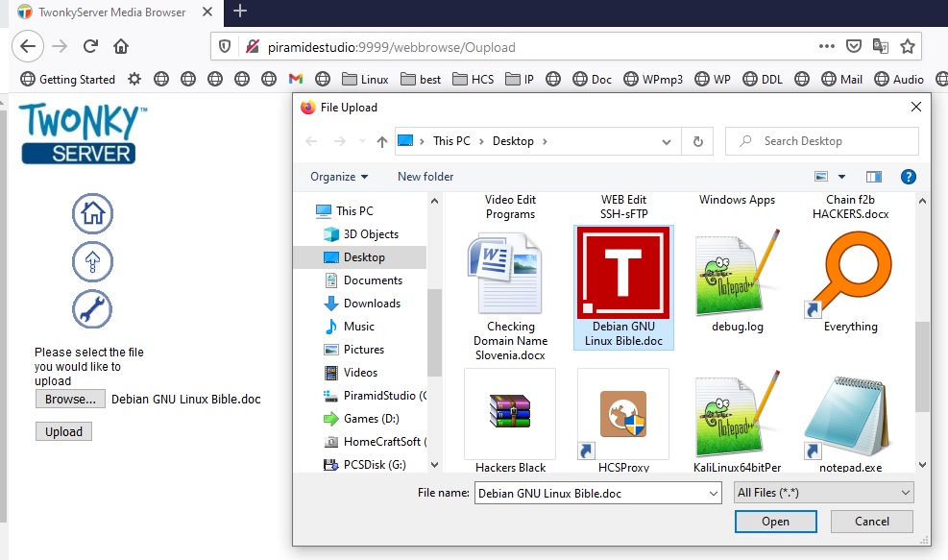Click the Open button
This screenshot has height=560, width=948.
pos(776,522)
